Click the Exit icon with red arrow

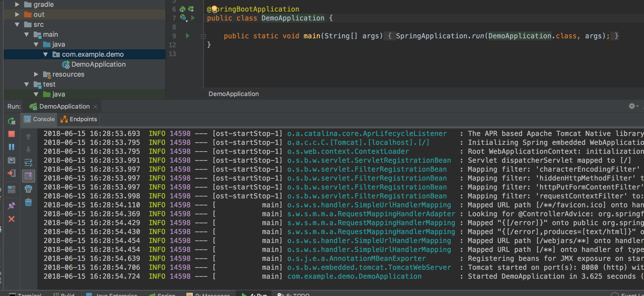point(12,173)
